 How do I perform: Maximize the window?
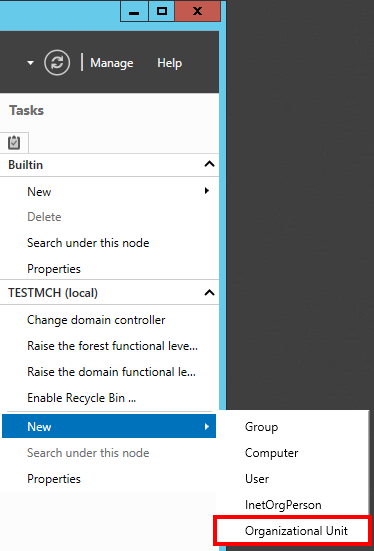161,11
